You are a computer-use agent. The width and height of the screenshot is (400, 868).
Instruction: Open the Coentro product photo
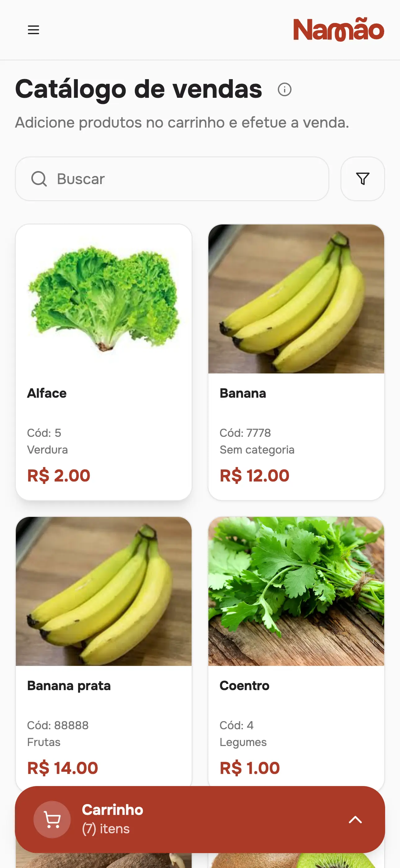[x=296, y=591]
